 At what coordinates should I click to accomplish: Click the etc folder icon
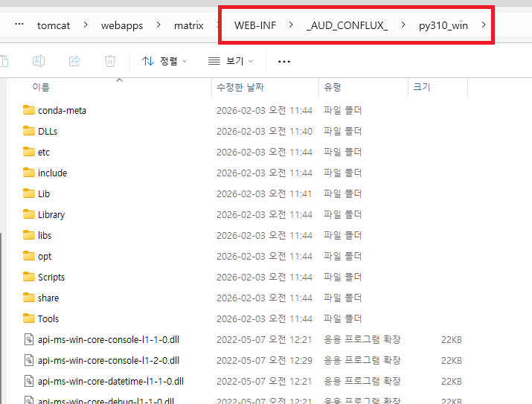pyautogui.click(x=29, y=152)
